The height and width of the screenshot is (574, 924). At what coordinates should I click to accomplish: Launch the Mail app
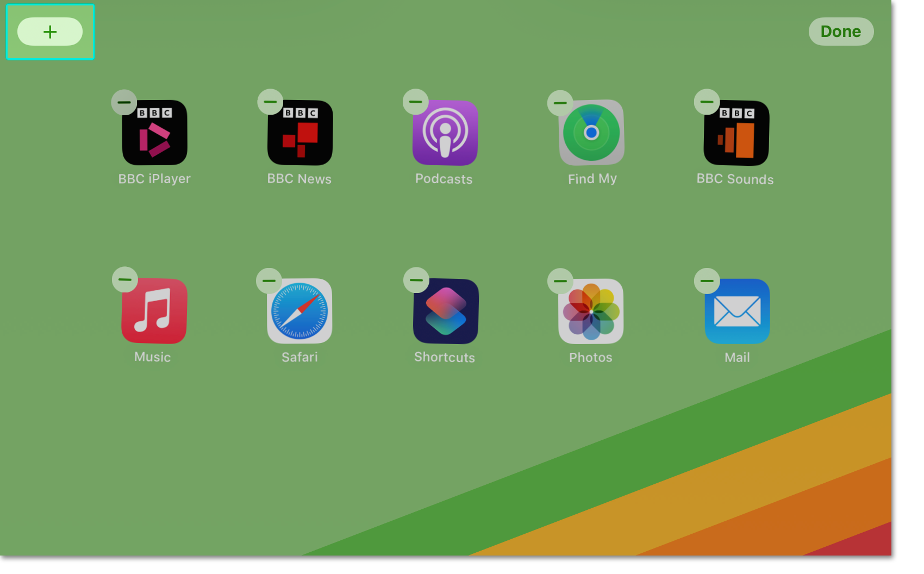[737, 310]
